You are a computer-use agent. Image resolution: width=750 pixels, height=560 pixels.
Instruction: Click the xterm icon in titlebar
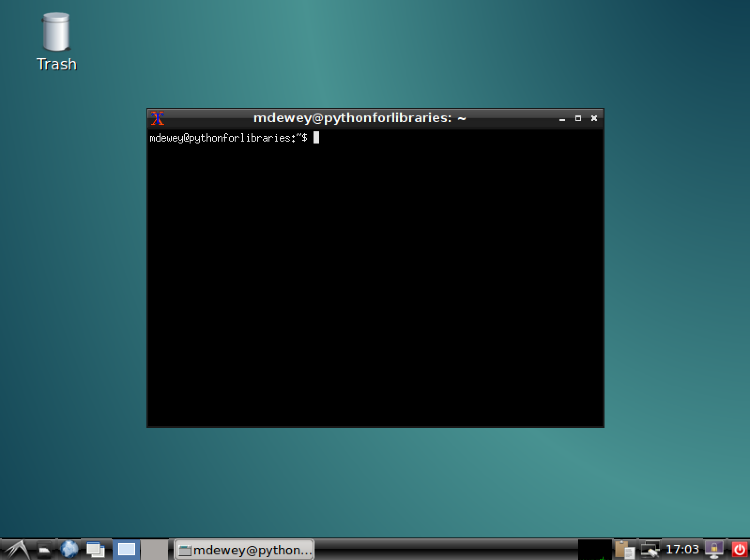pos(158,118)
